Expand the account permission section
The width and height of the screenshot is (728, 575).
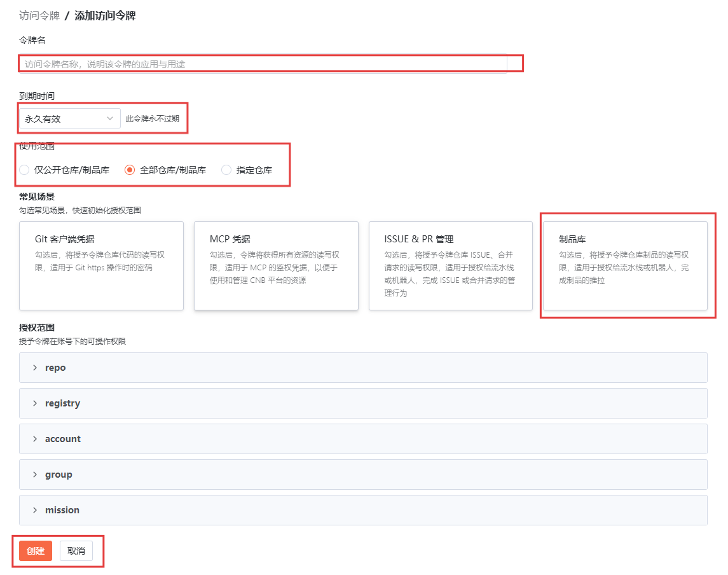click(x=363, y=439)
